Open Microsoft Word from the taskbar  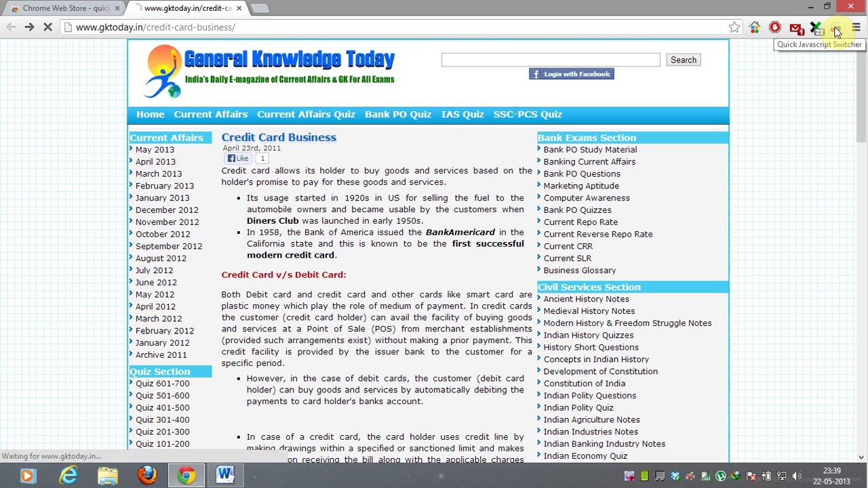coord(226,476)
